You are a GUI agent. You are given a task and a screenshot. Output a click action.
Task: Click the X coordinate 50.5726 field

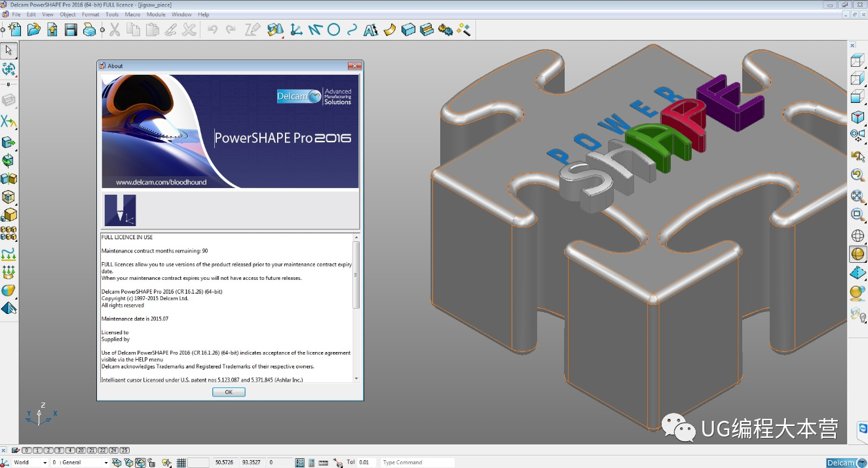point(225,463)
